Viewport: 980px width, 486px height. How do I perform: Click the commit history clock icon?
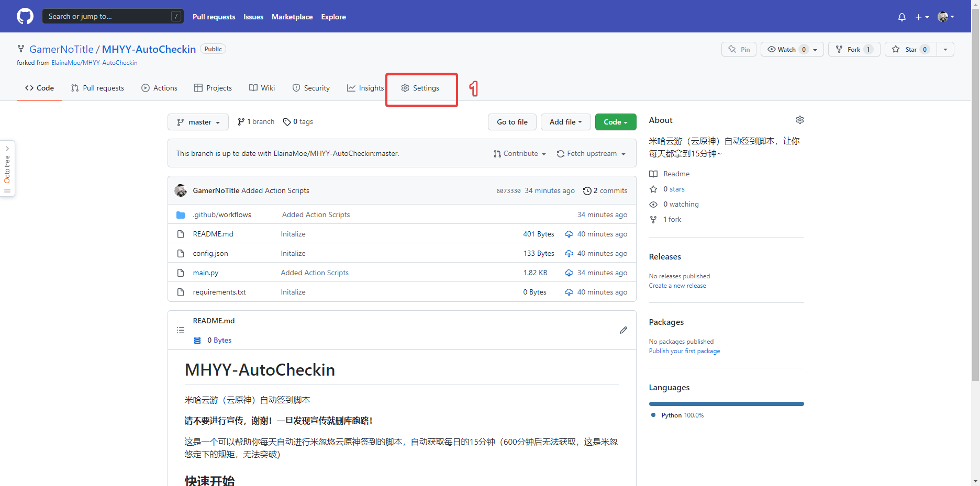[x=587, y=191]
